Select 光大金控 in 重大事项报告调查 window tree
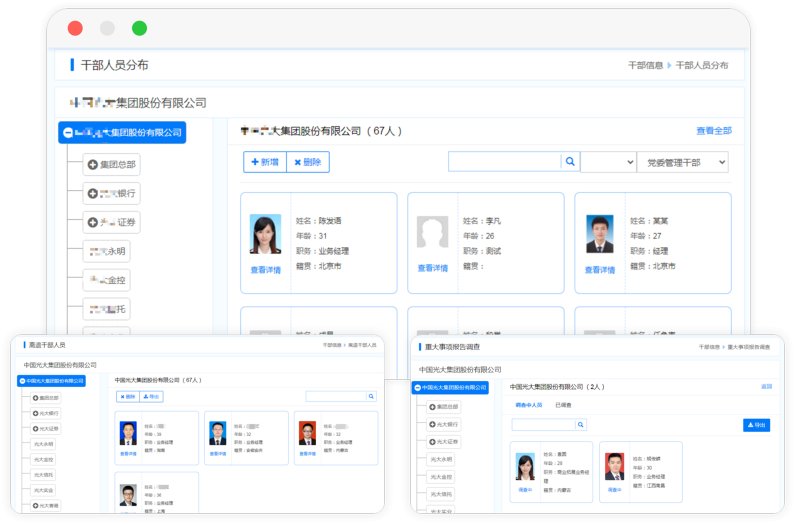795x524 pixels. 441,477
